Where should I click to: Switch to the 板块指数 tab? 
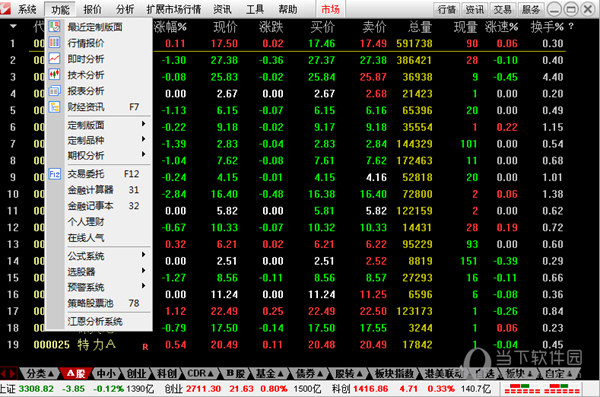(x=394, y=373)
